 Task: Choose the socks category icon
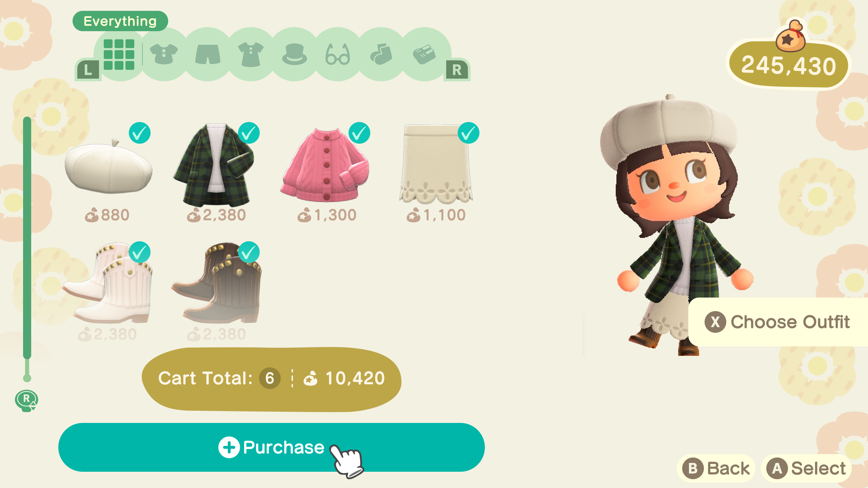[381, 54]
